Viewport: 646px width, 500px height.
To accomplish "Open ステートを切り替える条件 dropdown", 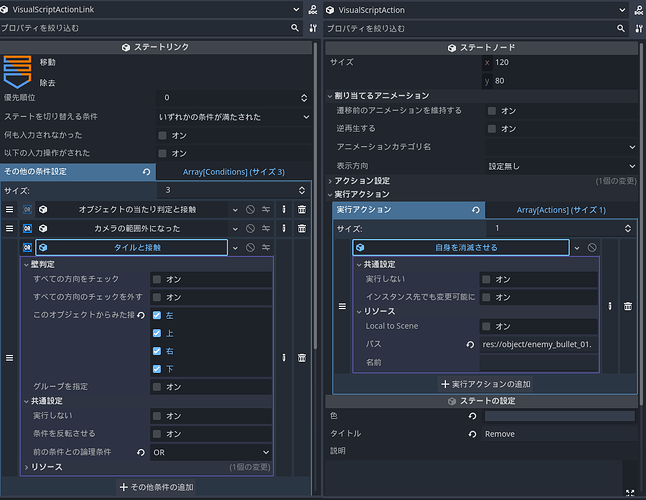I will [x=234, y=117].
